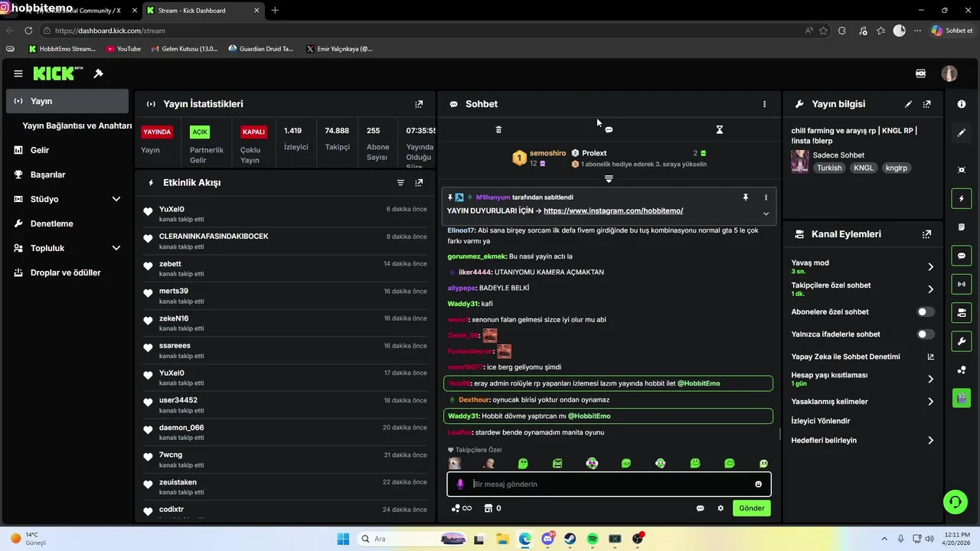Open the Etkinlik Akışı filter icon
This screenshot has width=980, height=551.
400,183
